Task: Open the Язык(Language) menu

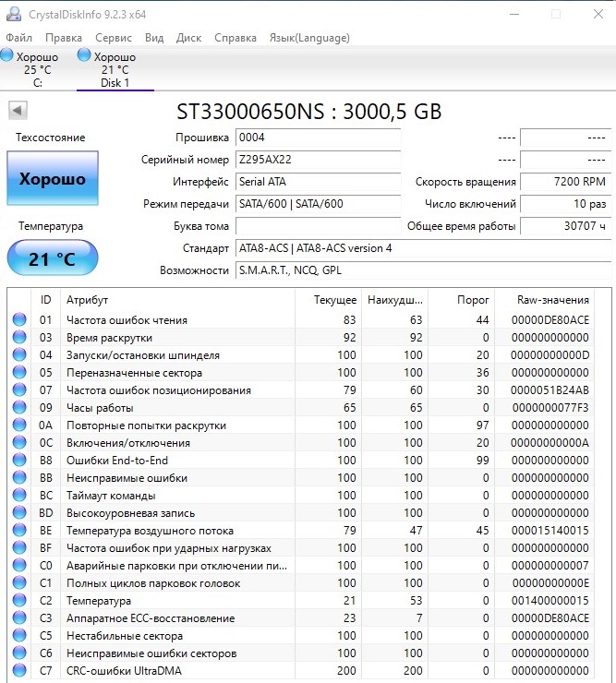Action: [x=309, y=38]
